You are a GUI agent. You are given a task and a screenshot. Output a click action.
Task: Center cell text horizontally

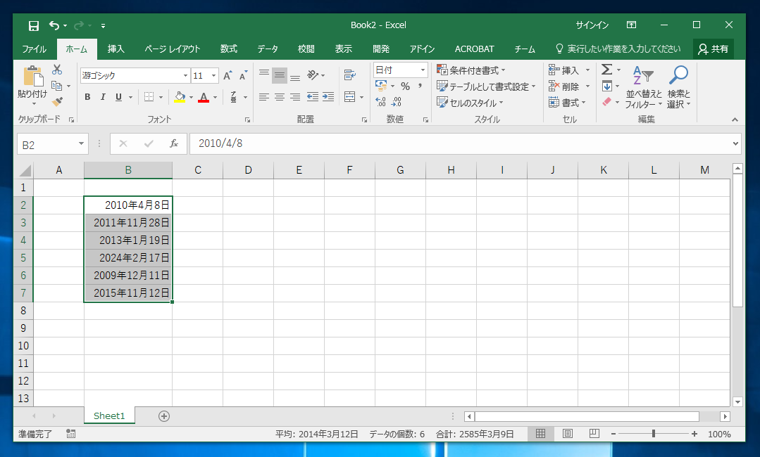[x=279, y=97]
